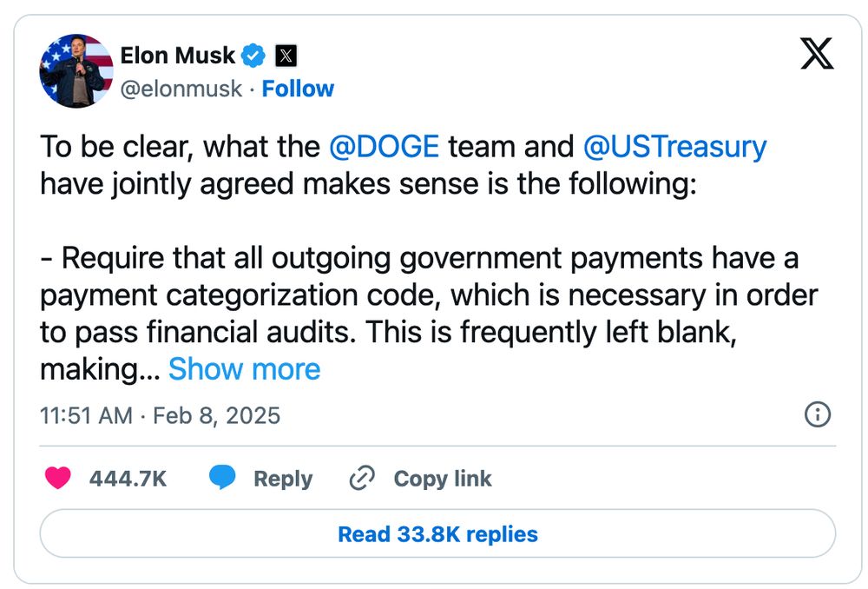Click the Reply text label
Viewport: 868px width, 589px height.
282,479
